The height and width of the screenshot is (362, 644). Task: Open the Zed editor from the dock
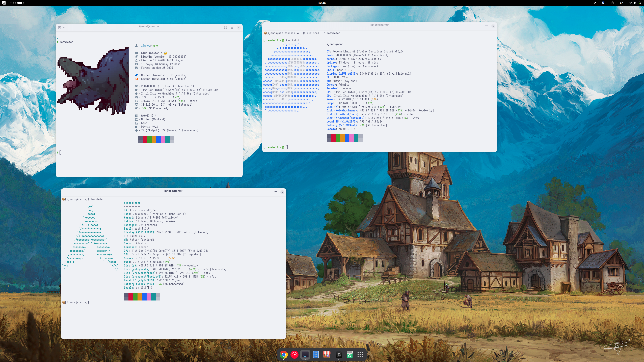tap(339, 354)
